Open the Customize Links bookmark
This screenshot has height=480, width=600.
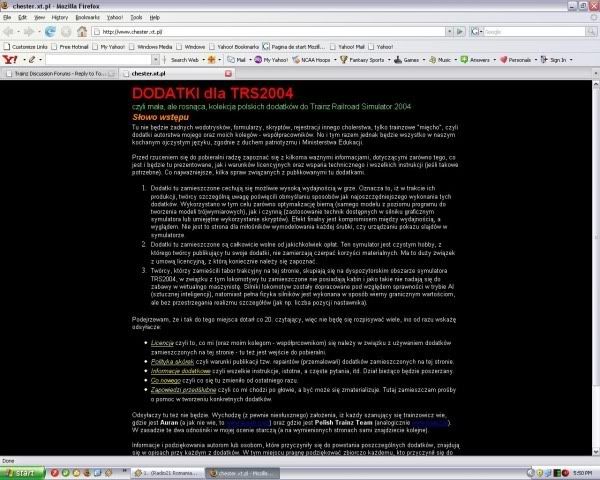(25, 47)
